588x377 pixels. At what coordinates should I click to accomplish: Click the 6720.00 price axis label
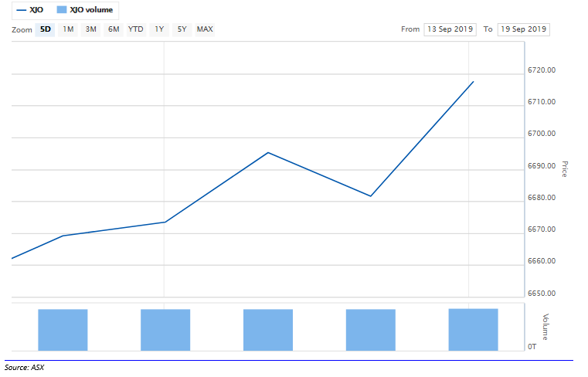pos(542,70)
